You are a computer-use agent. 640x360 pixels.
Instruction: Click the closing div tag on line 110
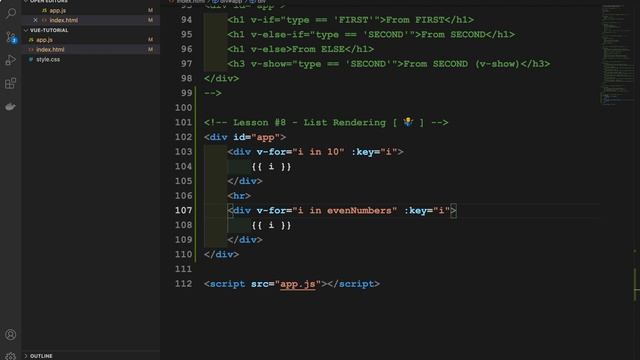tap(221, 255)
